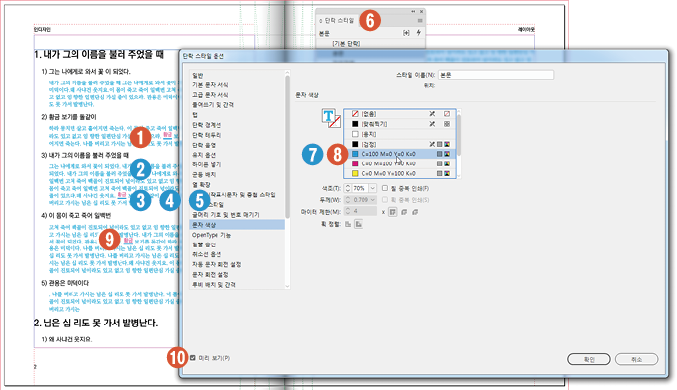
Task: Click the scissors icon on [없음] row
Action: (x=432, y=114)
